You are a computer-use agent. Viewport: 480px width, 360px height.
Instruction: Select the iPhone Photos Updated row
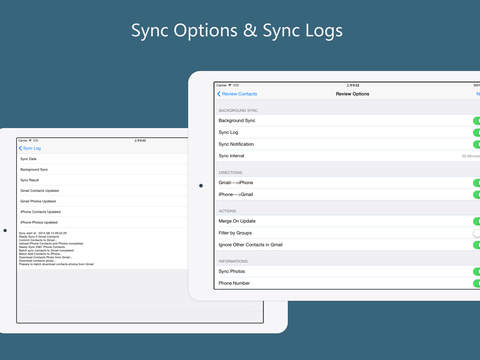pos(102,222)
